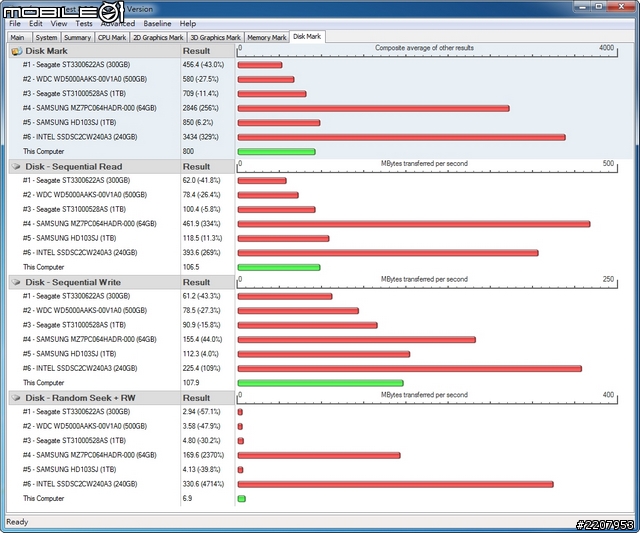
Task: Switch to the Summary tab
Action: [x=77, y=38]
